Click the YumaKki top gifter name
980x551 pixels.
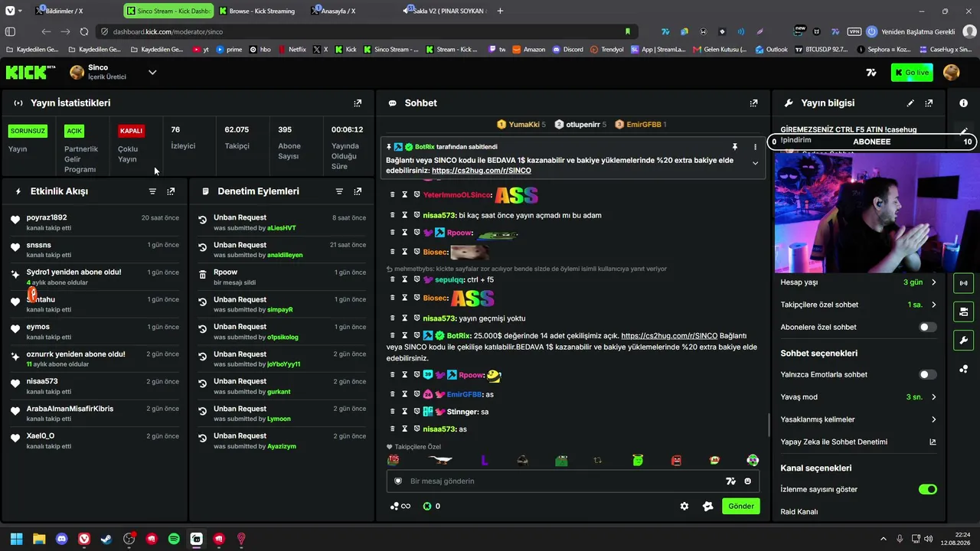click(x=524, y=125)
